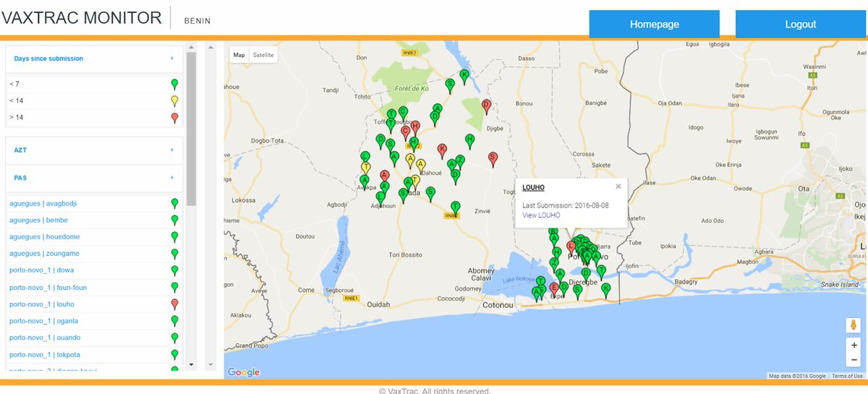Open porto-novo_1 | ouando link

coord(45,338)
